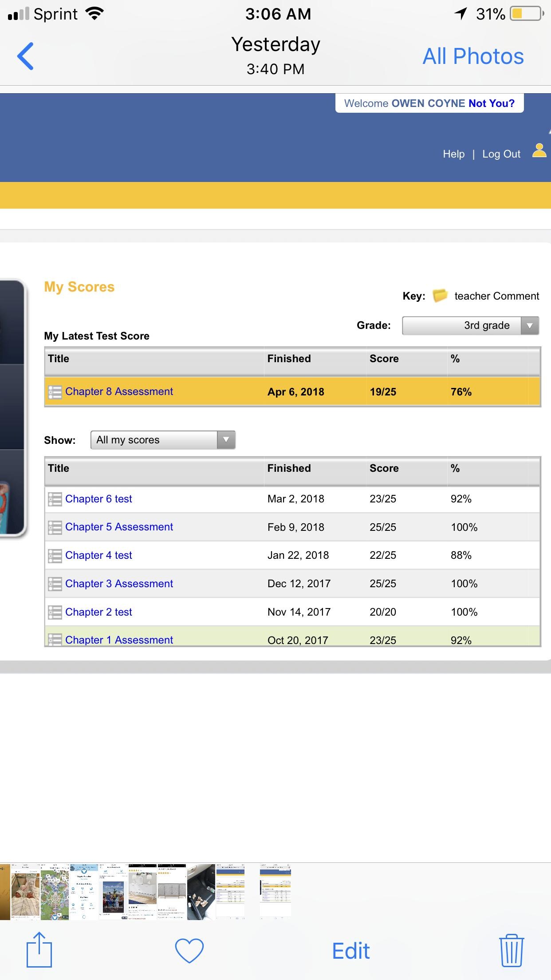Image resolution: width=551 pixels, height=980 pixels.
Task: Click the list icon beside Chapter 4 test
Action: coord(55,556)
